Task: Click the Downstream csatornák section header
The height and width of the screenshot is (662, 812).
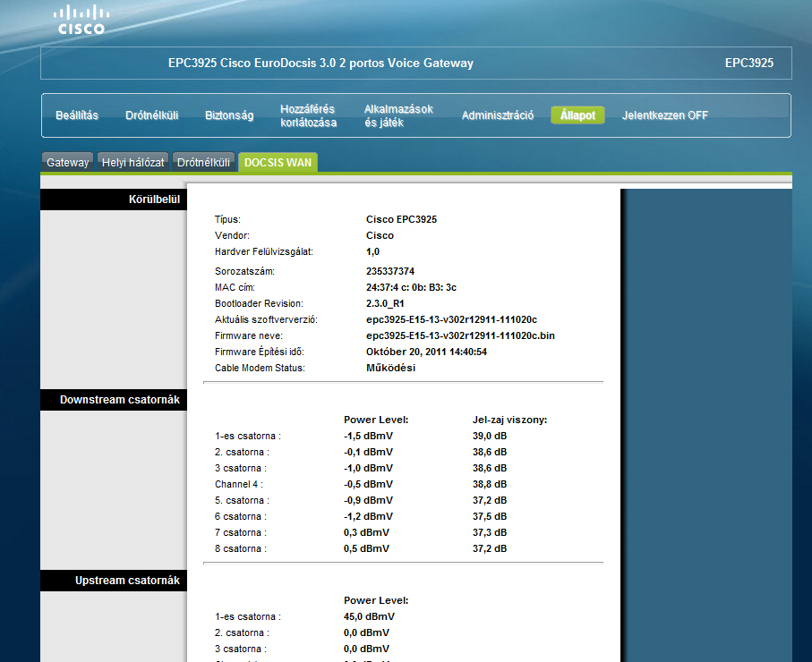Action: [114, 400]
